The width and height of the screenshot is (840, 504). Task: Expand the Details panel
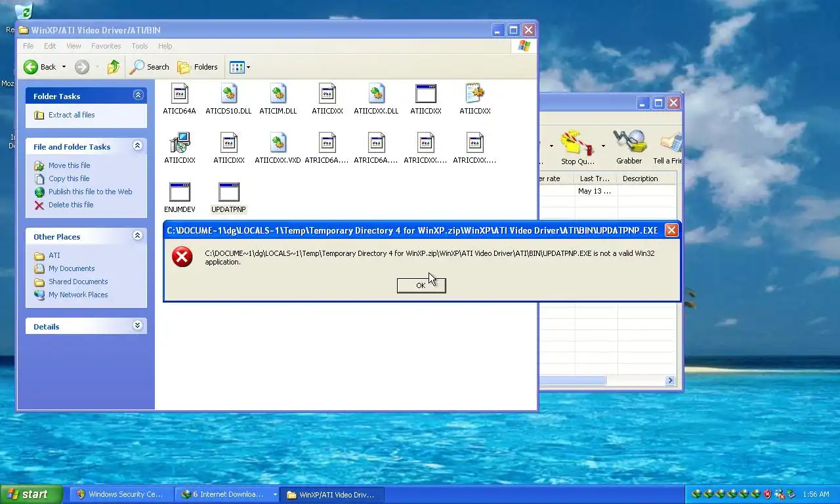(x=138, y=325)
